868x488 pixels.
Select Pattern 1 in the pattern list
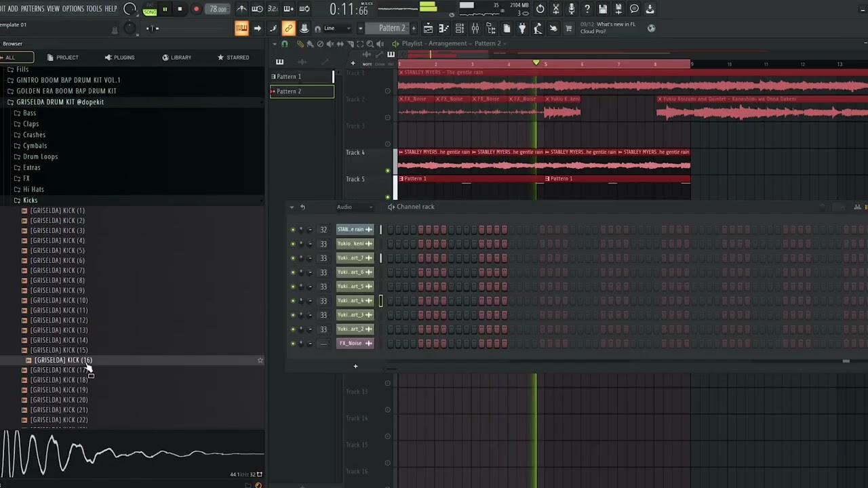coord(302,77)
